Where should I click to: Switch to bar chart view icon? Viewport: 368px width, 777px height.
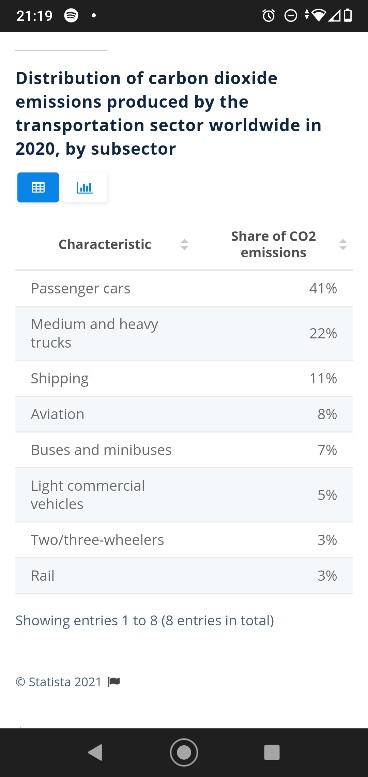click(x=85, y=187)
